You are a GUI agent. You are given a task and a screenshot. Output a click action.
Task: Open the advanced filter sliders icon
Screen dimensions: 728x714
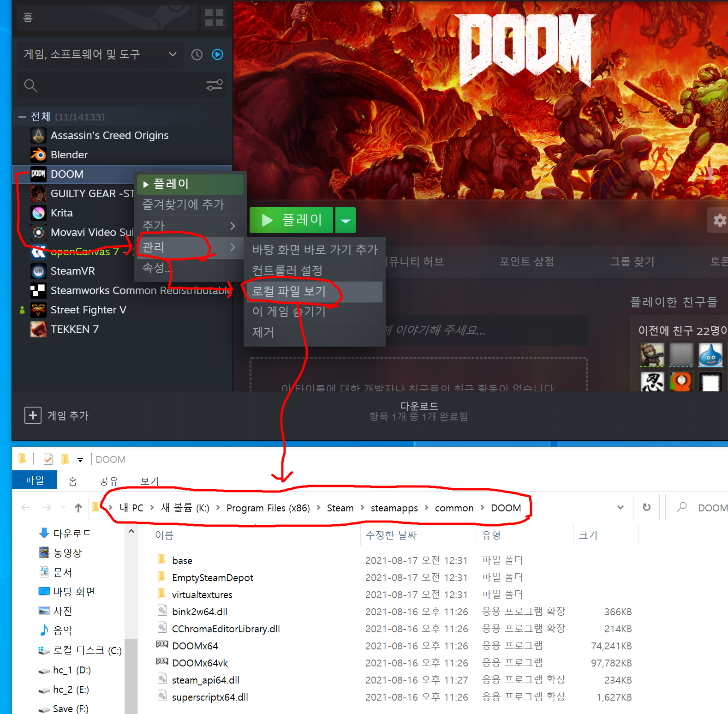coord(215,85)
